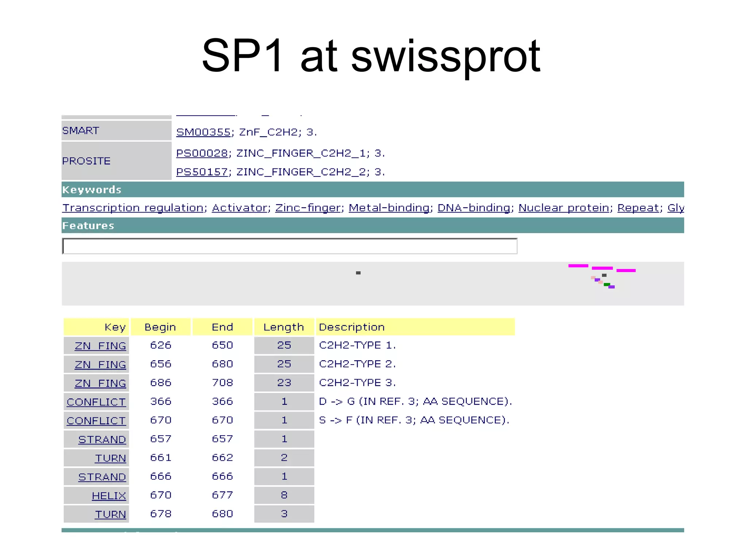This screenshot has width=747, height=560.
Task: Click the CONFLICT link at position 366
Action: pos(96,402)
